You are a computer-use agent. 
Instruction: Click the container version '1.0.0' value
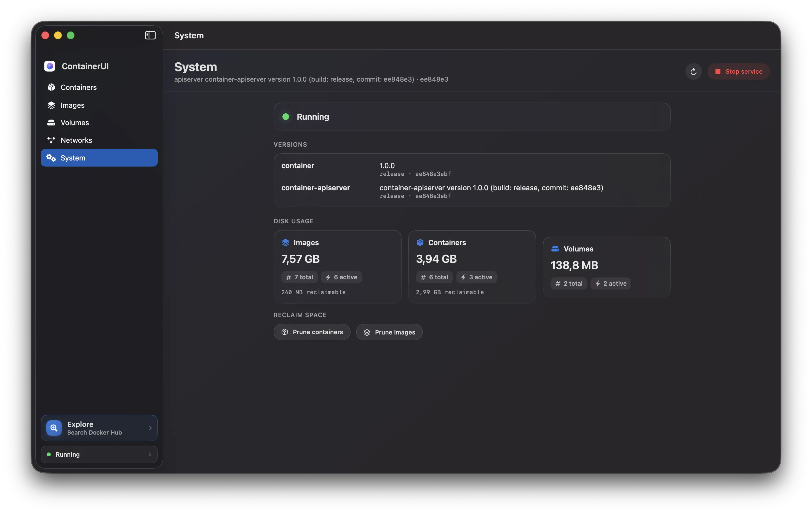coord(387,165)
